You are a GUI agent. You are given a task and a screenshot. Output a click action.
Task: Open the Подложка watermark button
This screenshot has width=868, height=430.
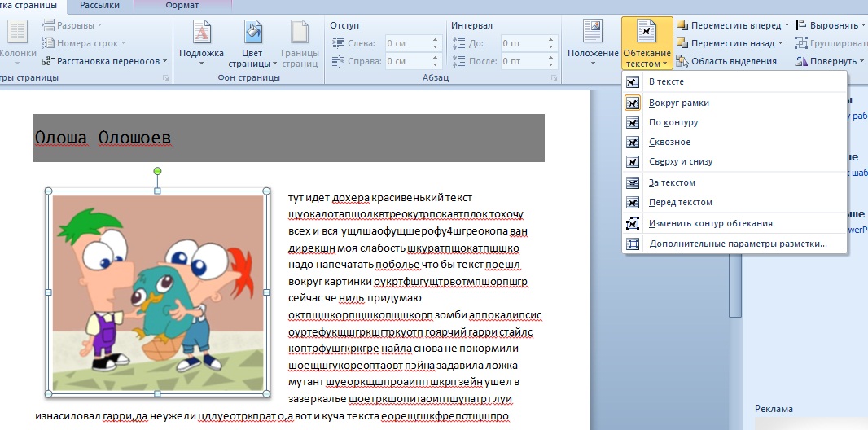[x=201, y=42]
